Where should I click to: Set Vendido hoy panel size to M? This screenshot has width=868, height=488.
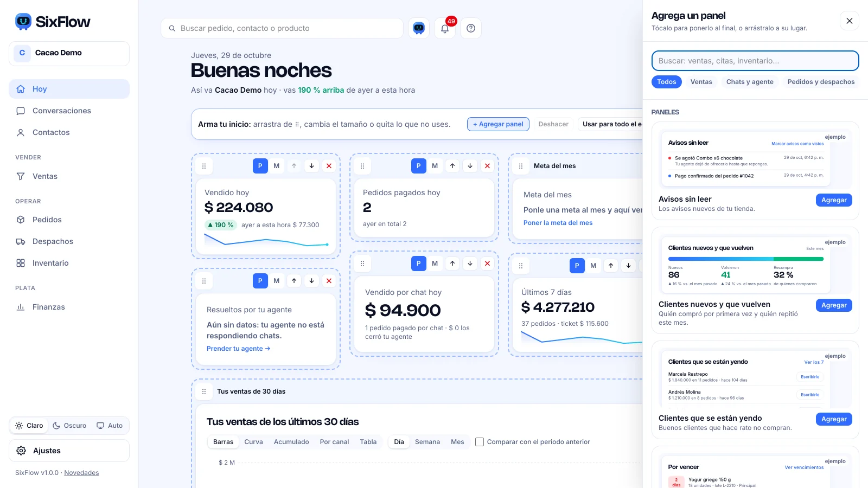click(277, 166)
